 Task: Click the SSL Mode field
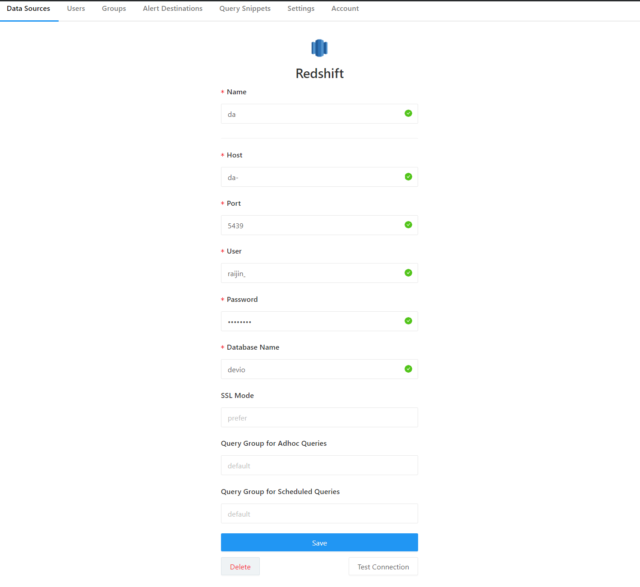point(319,418)
